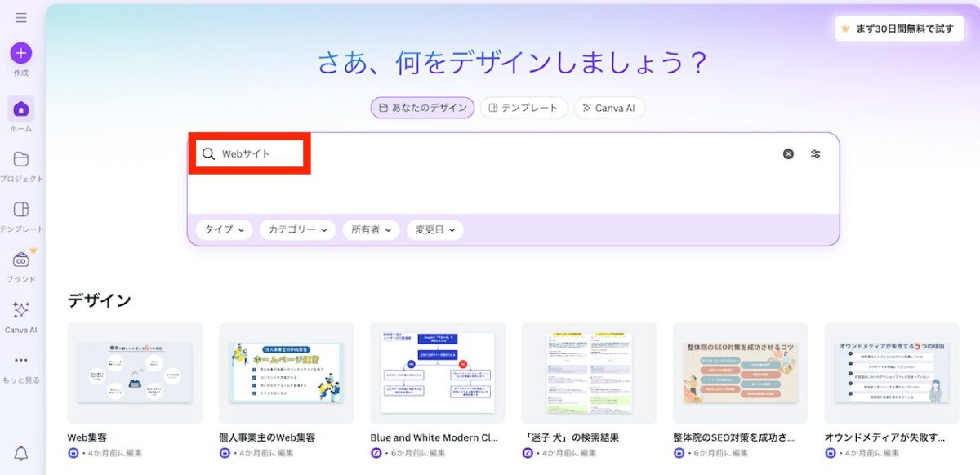Open the 所有者 filter dropdown

click(x=371, y=230)
